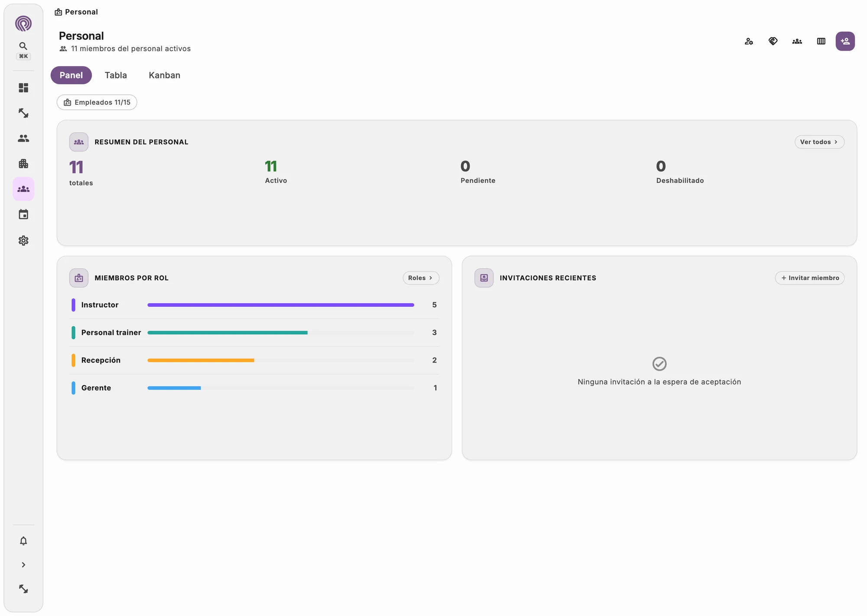This screenshot has width=867, height=616.
Task: Open the dumbbell workouts icon near sidebar top
Action: click(23, 113)
